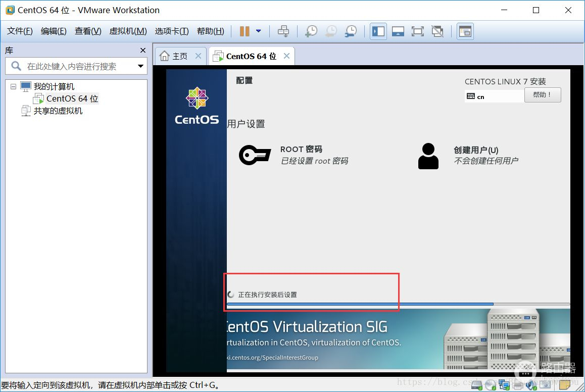Click the library search input field
The image size is (585, 392).
click(71, 66)
